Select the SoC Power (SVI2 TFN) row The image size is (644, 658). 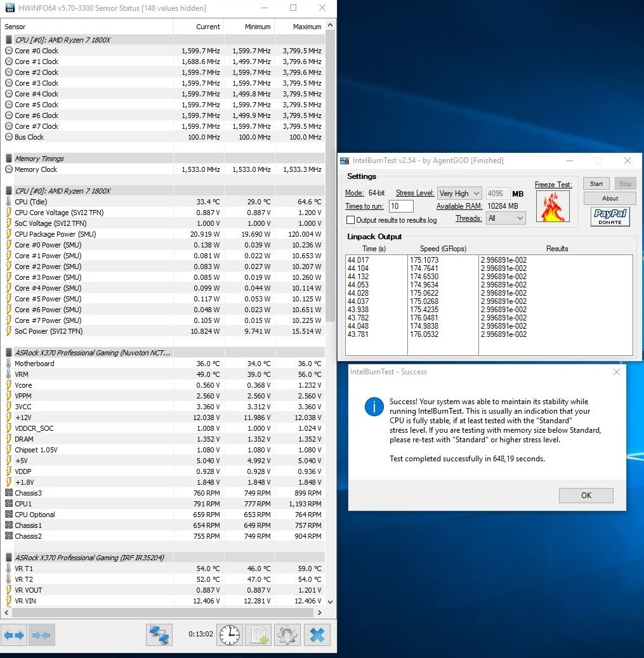163,331
